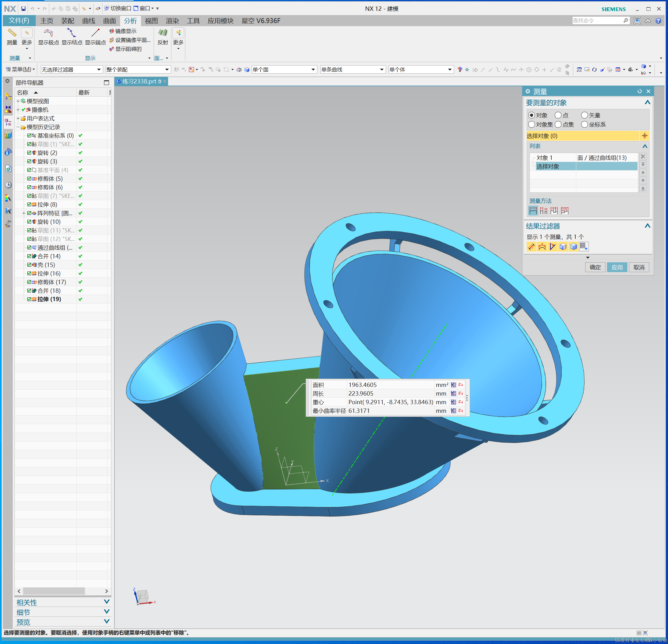Switch to the 主页 ribbon tab
The image size is (668, 644).
[47, 21]
